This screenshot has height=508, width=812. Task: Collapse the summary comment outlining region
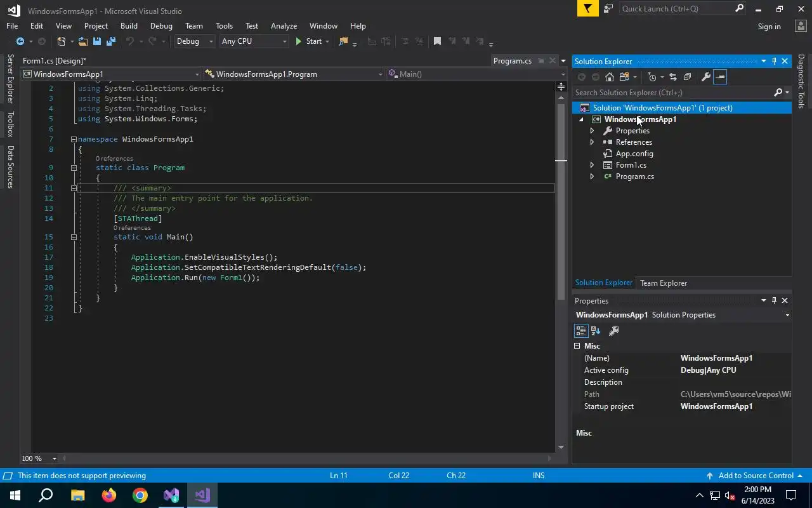pos(74,188)
